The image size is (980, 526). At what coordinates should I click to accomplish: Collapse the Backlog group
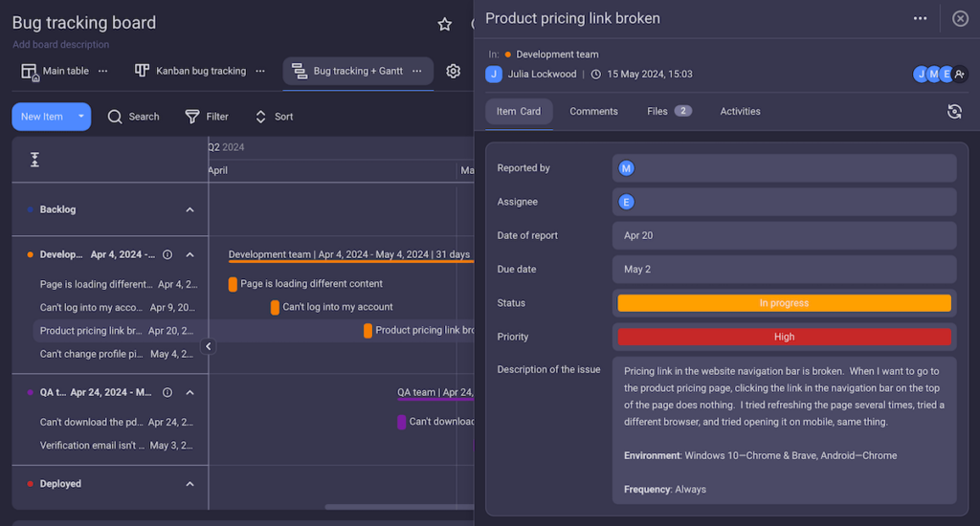click(x=190, y=209)
